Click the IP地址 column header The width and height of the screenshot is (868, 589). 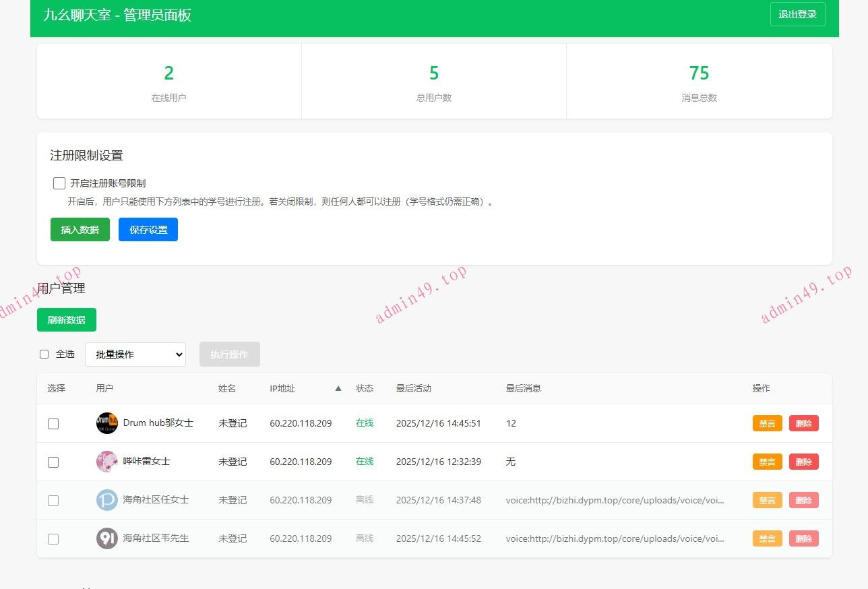coord(282,388)
